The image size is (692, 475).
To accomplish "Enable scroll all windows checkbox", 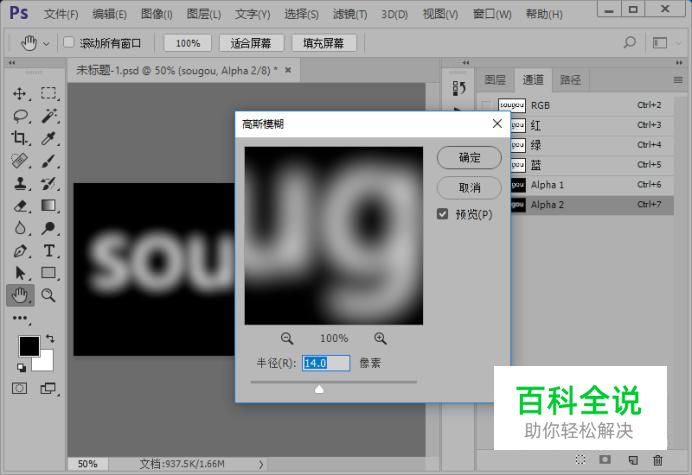I will coord(68,42).
